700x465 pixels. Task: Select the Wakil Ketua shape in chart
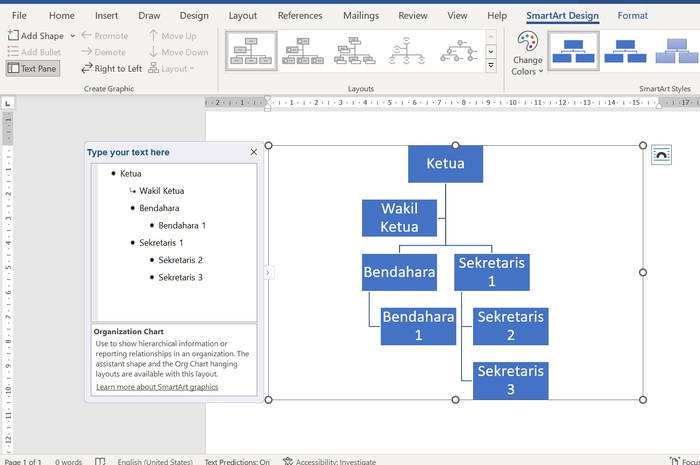(399, 218)
